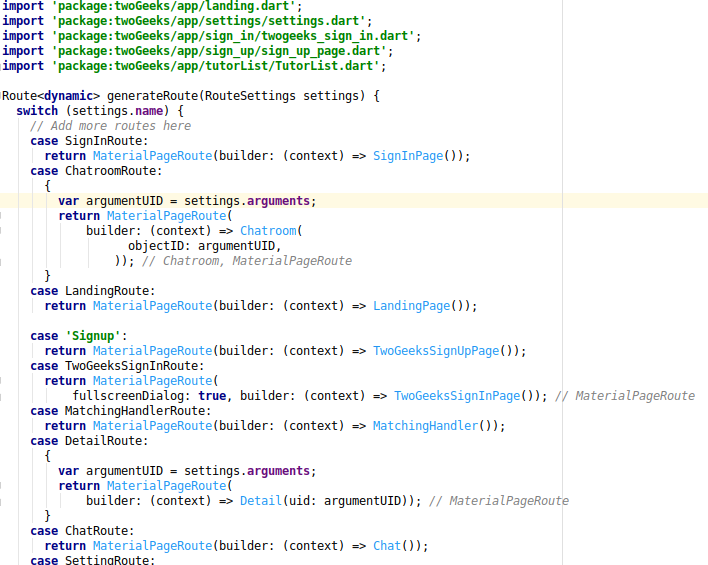Click the settings/settings.dart import path
This screenshot has width=708, height=565.
click(x=209, y=21)
